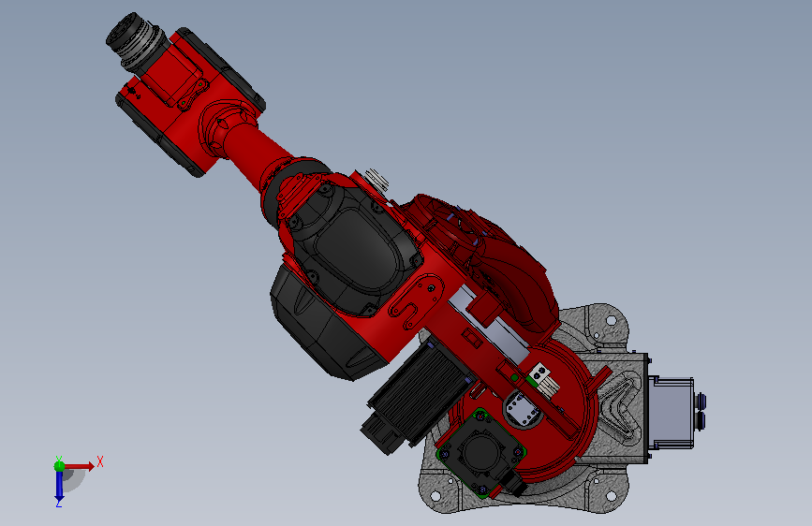
Task: Select the round gray connector plate on the base
Action: point(523,409)
